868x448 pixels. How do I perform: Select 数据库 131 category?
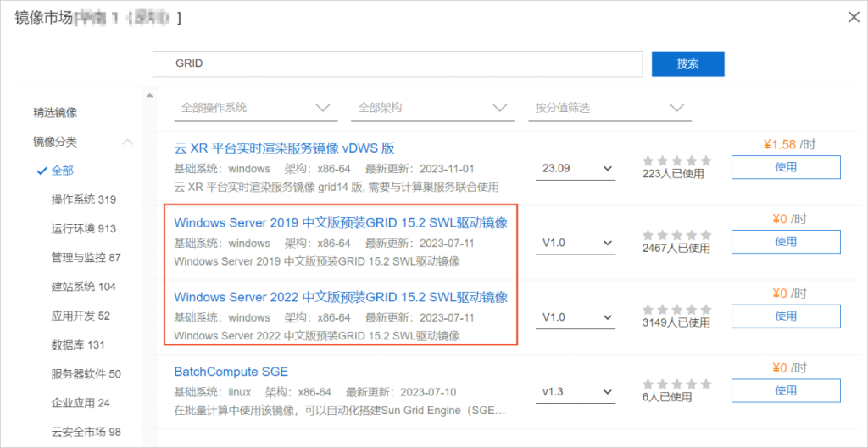[78, 345]
